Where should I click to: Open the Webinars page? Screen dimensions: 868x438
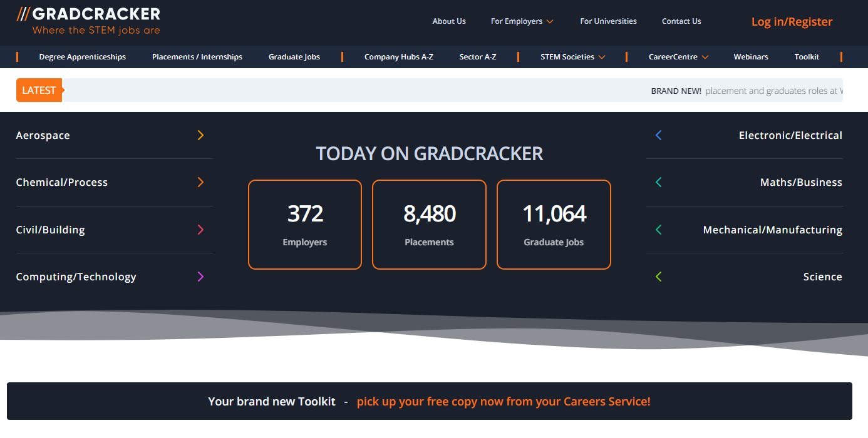click(x=751, y=57)
